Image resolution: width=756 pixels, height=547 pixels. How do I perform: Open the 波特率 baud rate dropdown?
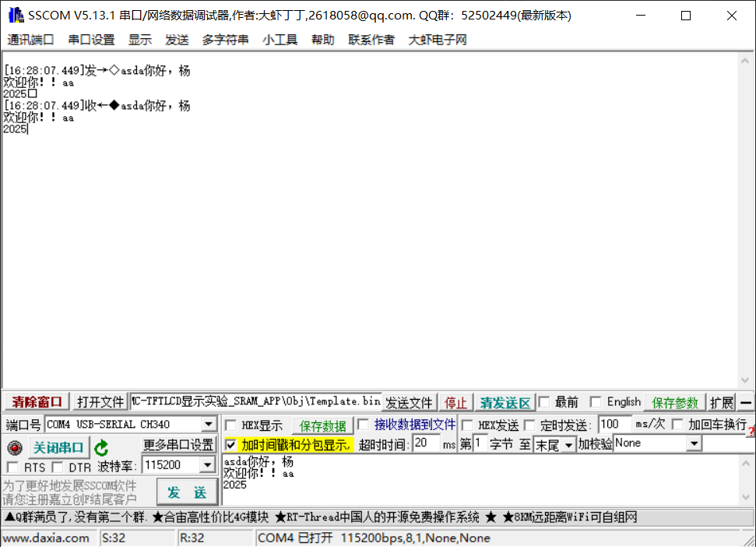pyautogui.click(x=207, y=465)
